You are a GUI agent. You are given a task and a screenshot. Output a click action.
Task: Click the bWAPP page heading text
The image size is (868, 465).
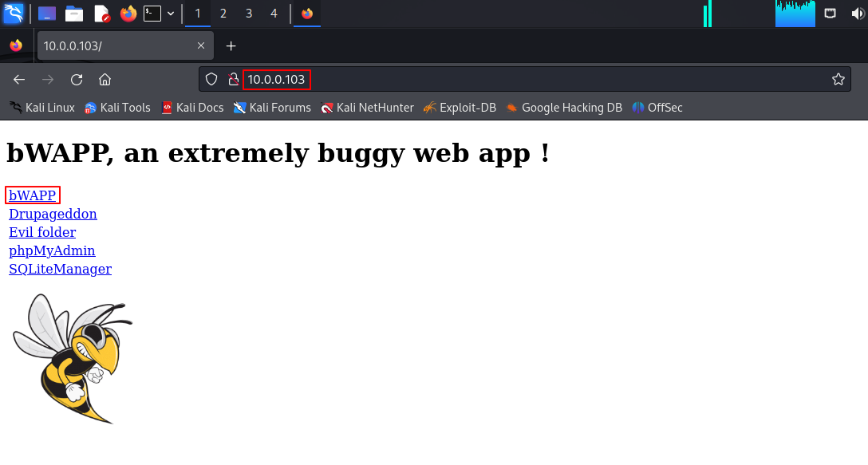point(278,153)
